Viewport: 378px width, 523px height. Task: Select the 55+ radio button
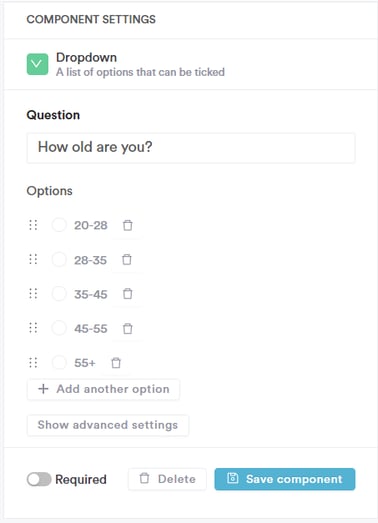pos(59,363)
